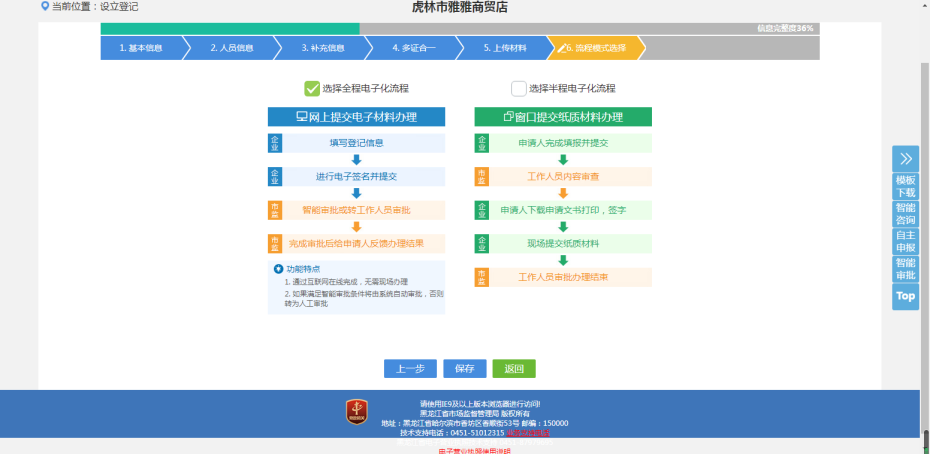
Task: Click the Top button to return upward
Action: (905, 296)
